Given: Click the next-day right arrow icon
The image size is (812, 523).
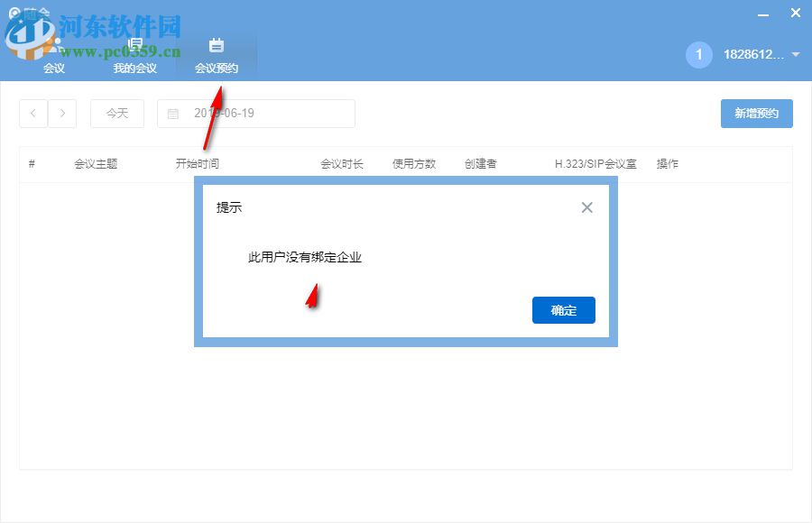Looking at the screenshot, I should [x=62, y=113].
